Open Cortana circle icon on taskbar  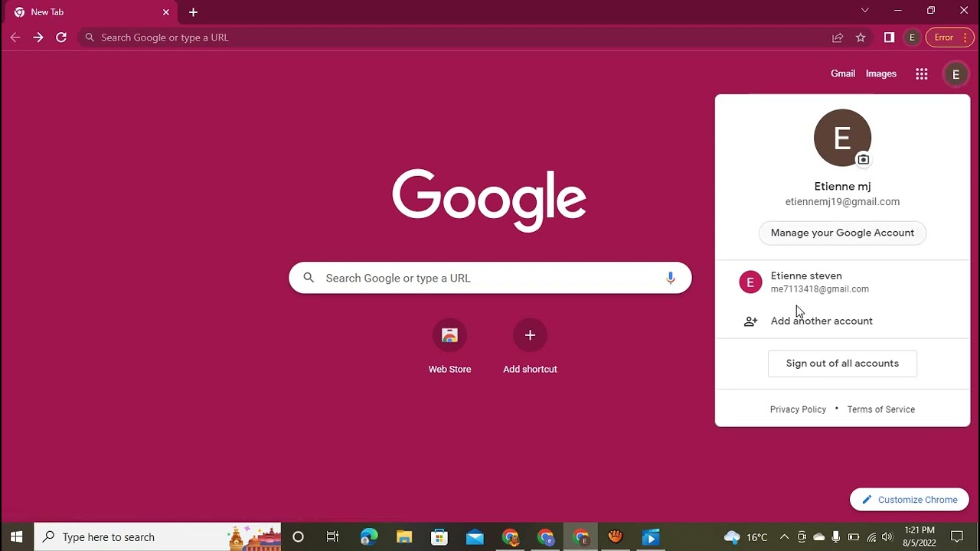tap(298, 537)
